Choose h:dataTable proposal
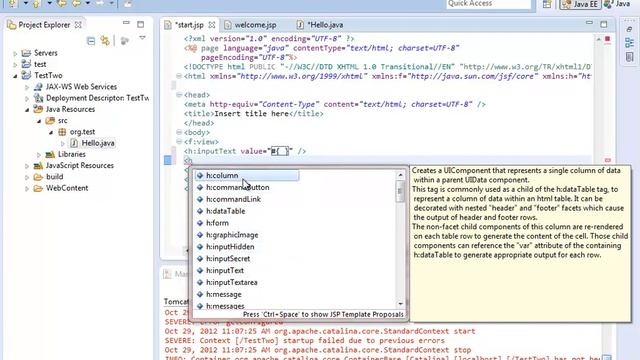Screen dimensions: 640x360 (225, 211)
